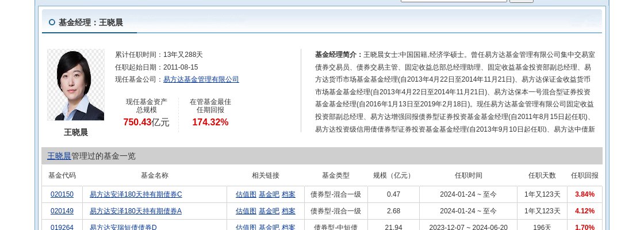The image size is (644, 230).
Task: Click the 任职天数 column header
Action: (542, 175)
